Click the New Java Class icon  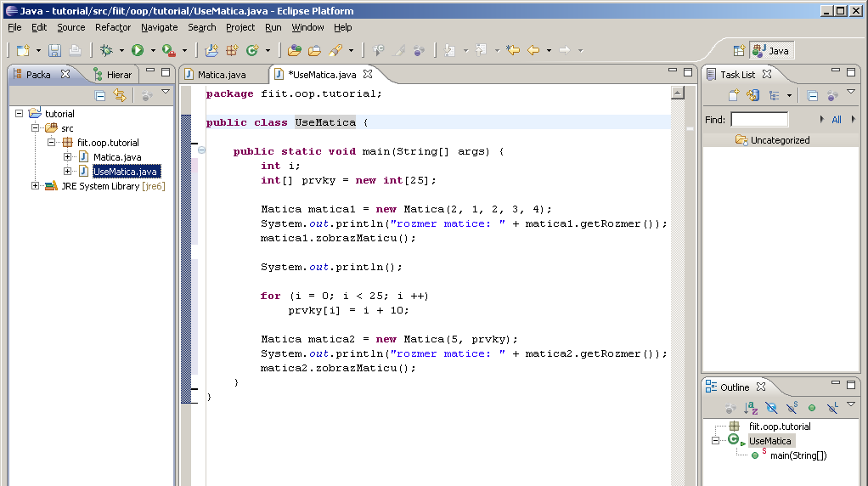click(252, 50)
